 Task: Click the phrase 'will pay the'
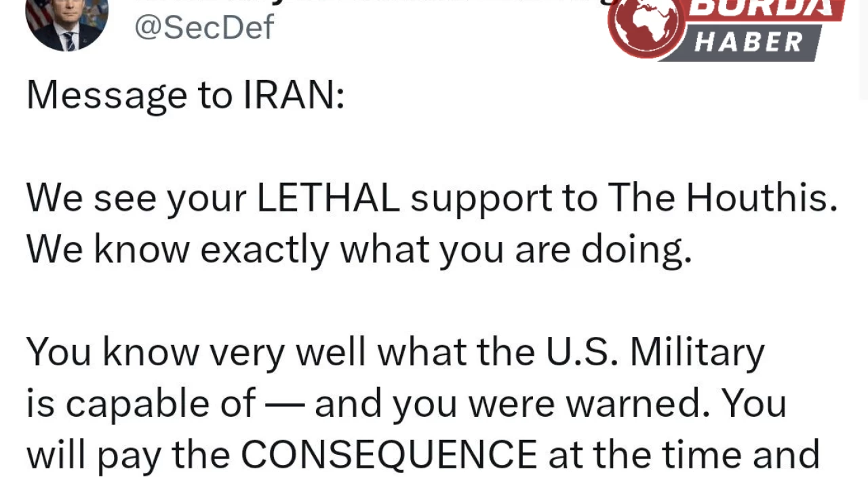pos(129,454)
